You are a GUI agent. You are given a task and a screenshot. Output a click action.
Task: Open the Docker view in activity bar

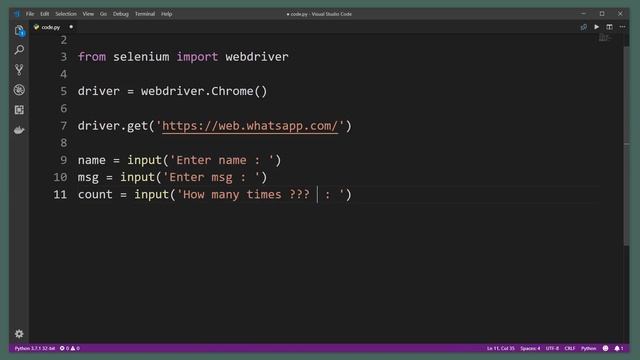click(19, 130)
